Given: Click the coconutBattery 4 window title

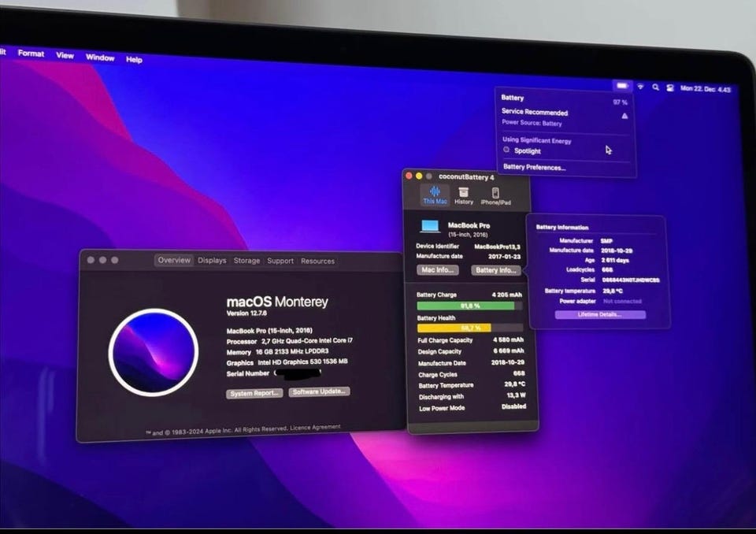Looking at the screenshot, I should tap(466, 177).
